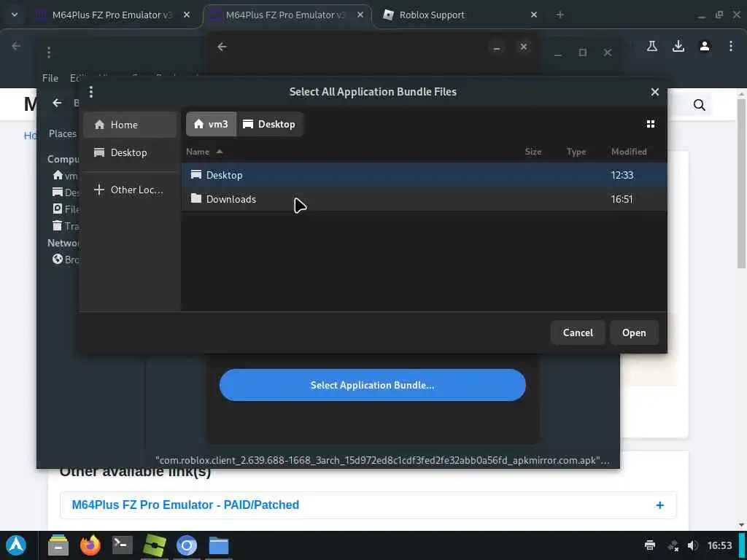Click the Open button in dialog
Viewport: 747px width, 560px height.
point(634,332)
